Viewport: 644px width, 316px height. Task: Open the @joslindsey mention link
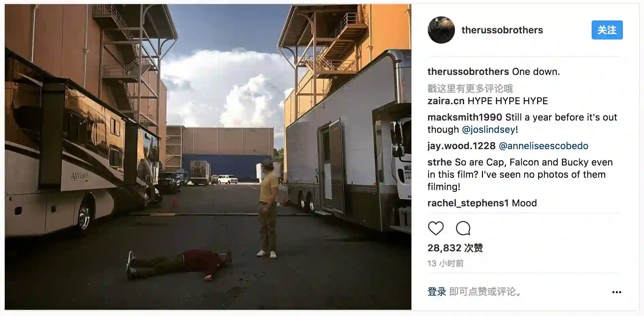pos(489,129)
